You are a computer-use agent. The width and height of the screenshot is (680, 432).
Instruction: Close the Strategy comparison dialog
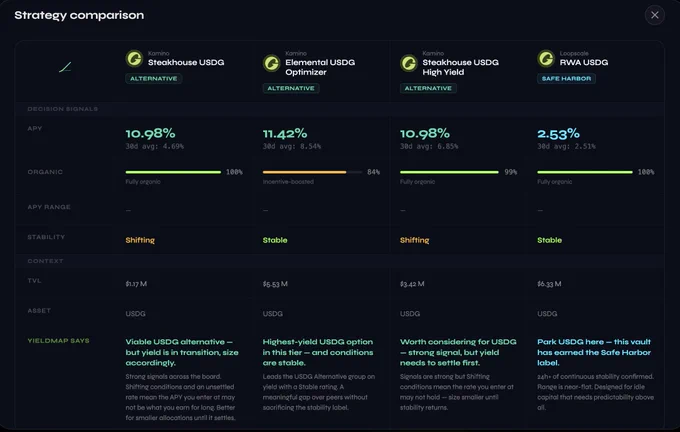point(654,15)
